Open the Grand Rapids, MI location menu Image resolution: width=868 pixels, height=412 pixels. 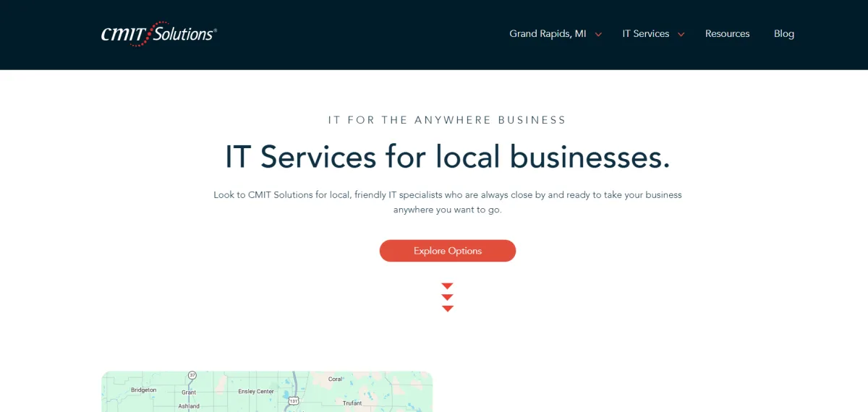[x=548, y=34]
